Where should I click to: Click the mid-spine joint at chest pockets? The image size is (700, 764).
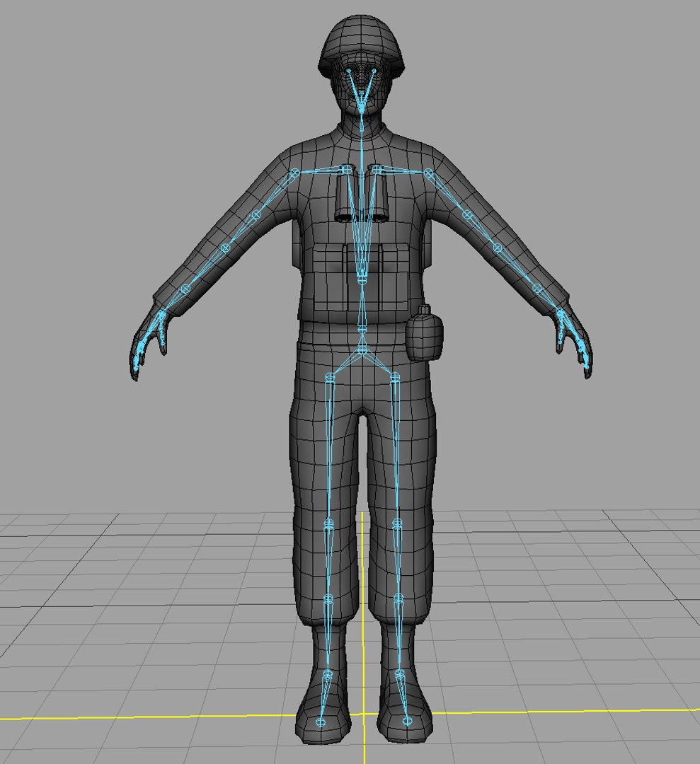pos(362,278)
